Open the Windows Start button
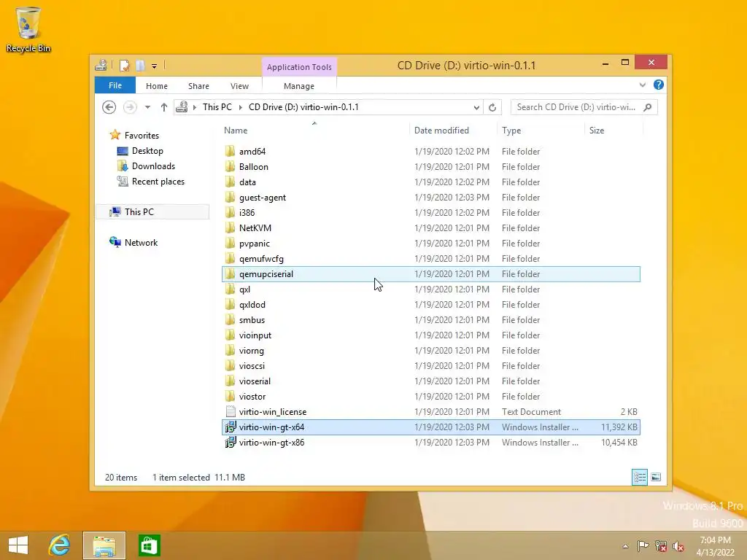 pos(18,545)
